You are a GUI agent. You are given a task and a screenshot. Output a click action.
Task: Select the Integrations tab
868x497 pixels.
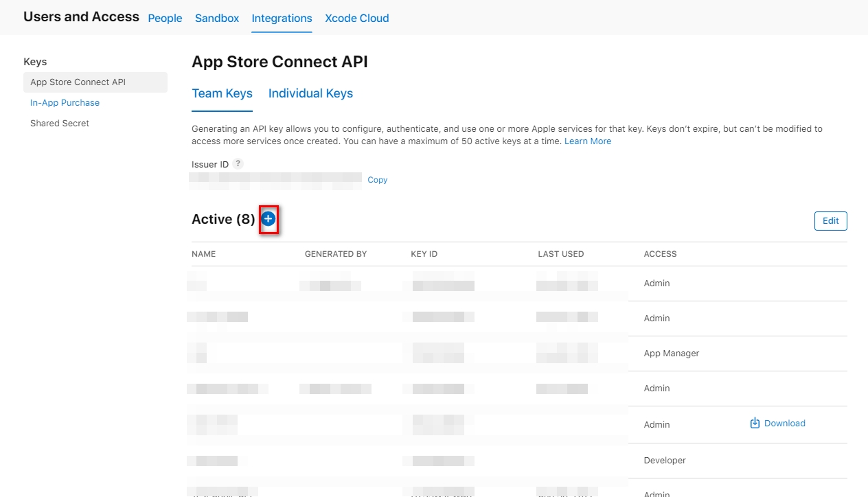click(x=282, y=18)
